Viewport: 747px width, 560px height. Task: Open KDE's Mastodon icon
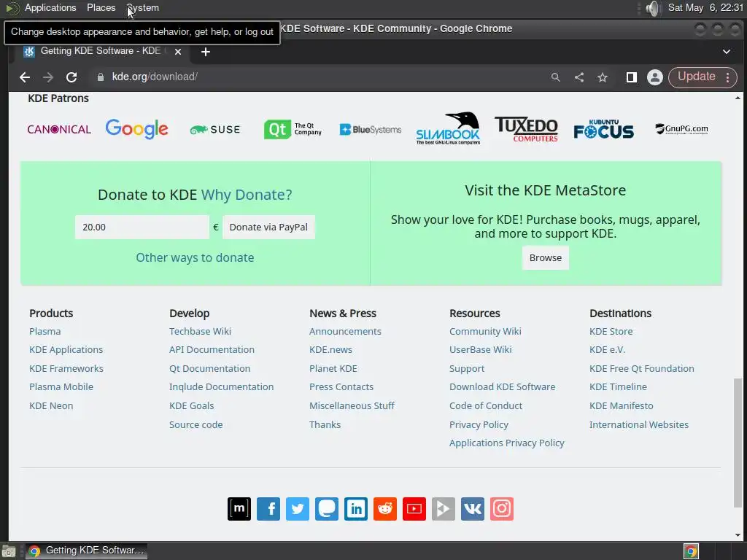pyautogui.click(x=327, y=508)
